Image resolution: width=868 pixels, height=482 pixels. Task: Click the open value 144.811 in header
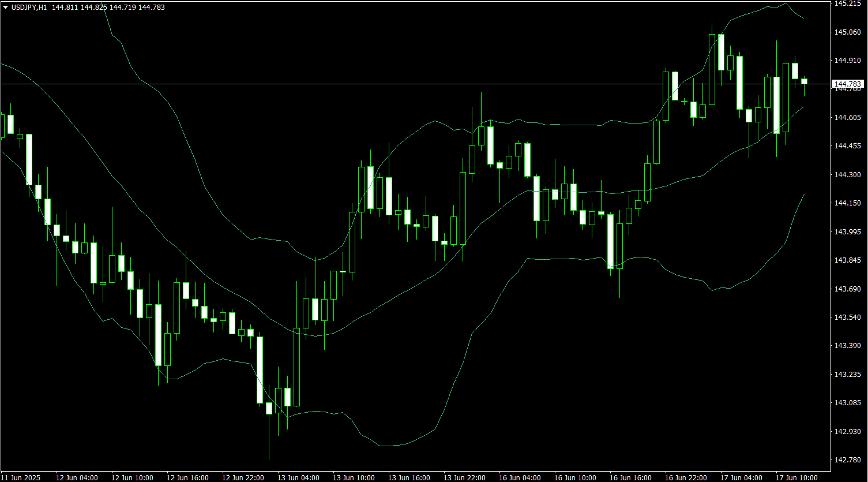click(65, 8)
